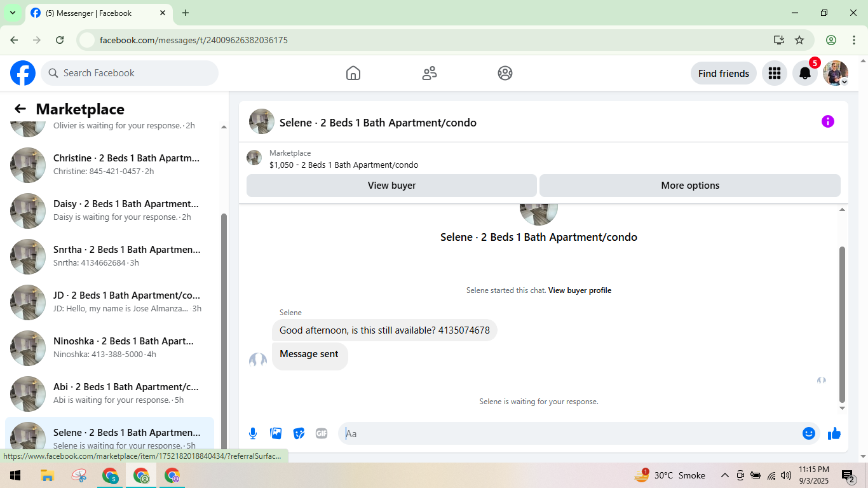Open Snrtha's conversation in the list
Screen dimensions: 868x488
[109, 256]
